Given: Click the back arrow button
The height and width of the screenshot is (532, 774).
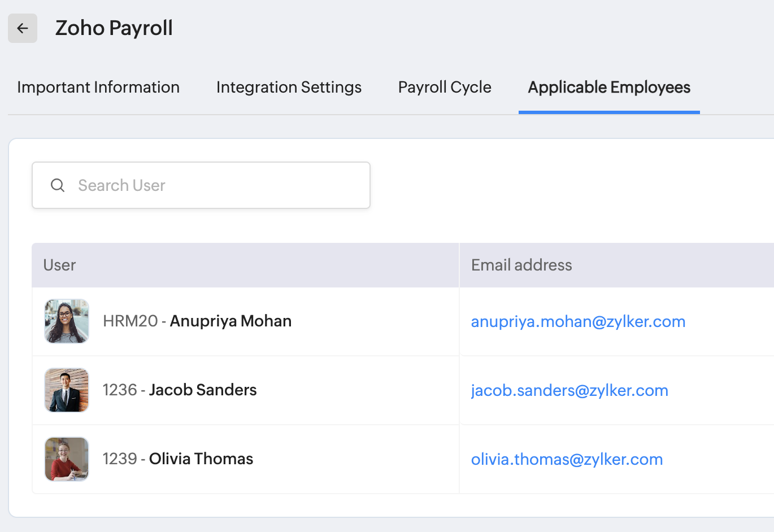Looking at the screenshot, I should point(23,28).
